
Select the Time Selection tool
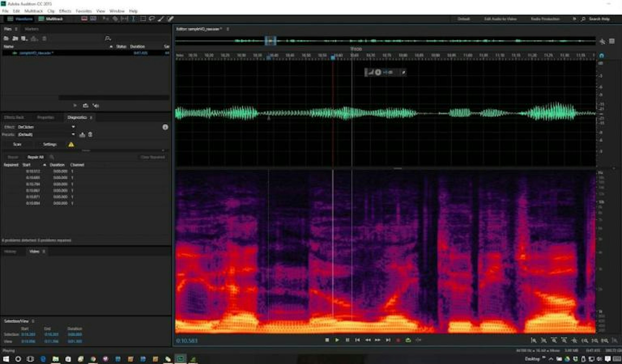tap(133, 19)
